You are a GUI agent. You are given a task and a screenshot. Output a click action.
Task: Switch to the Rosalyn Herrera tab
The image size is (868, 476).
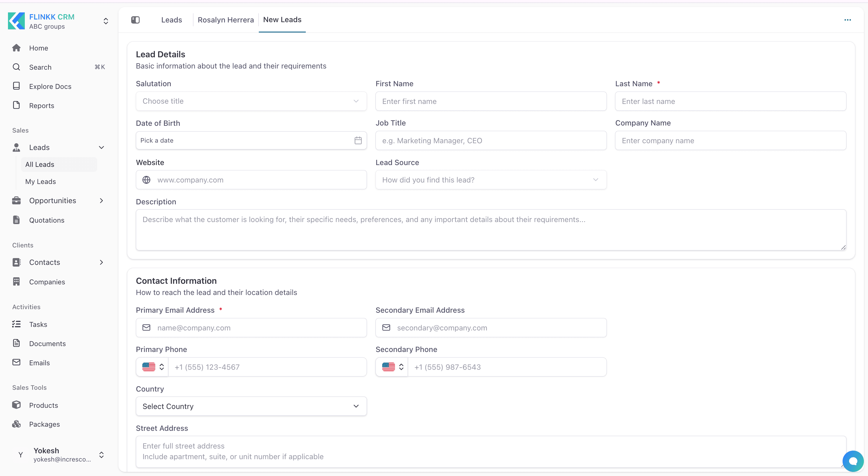click(226, 20)
